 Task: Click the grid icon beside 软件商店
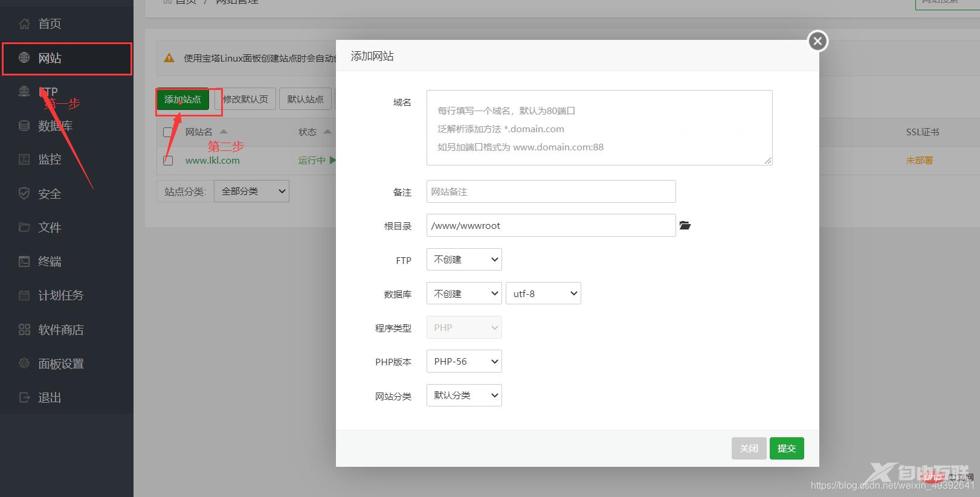coord(24,329)
